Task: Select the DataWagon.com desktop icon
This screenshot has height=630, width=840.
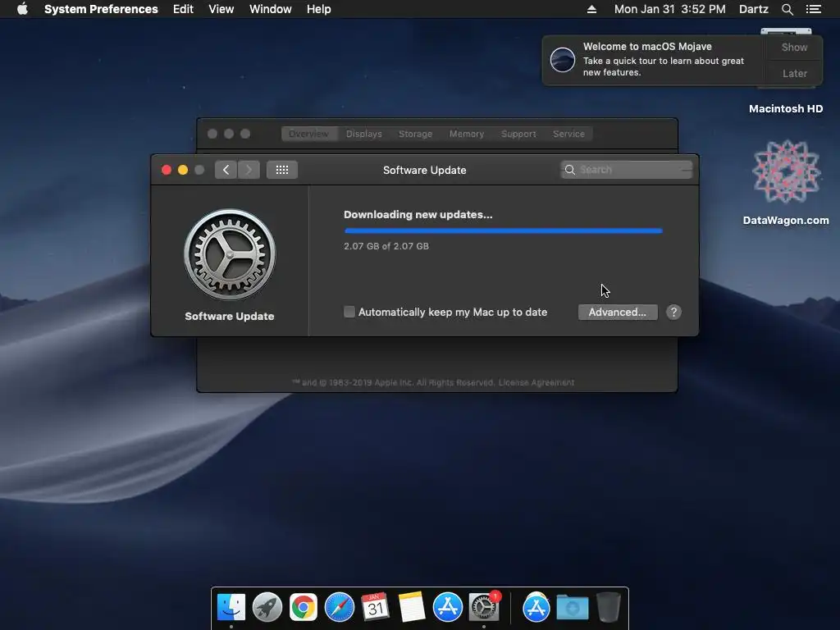Action: point(786,172)
